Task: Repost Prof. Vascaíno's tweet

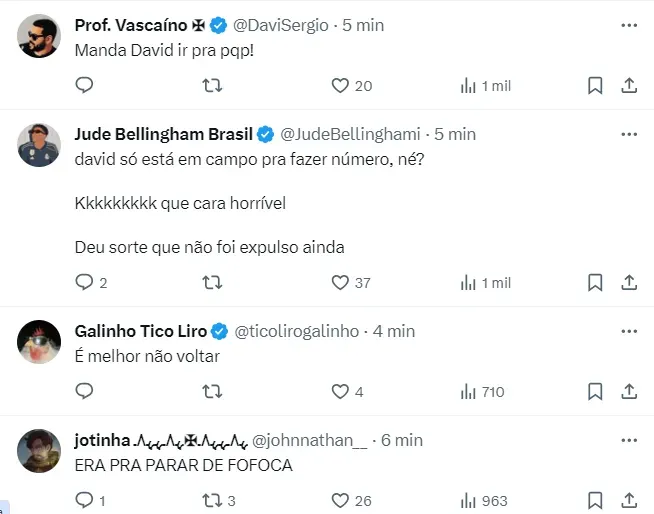Action: tap(212, 86)
